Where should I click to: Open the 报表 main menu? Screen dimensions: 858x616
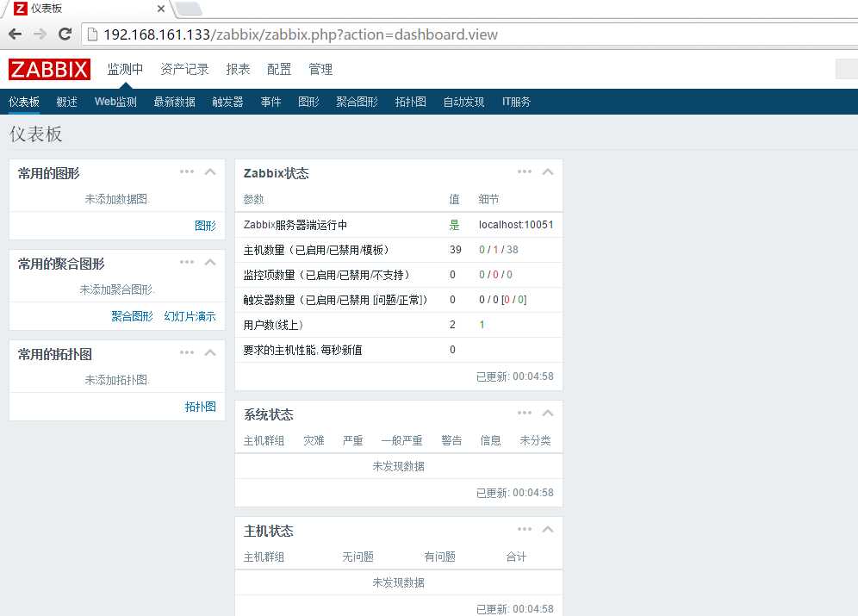238,70
